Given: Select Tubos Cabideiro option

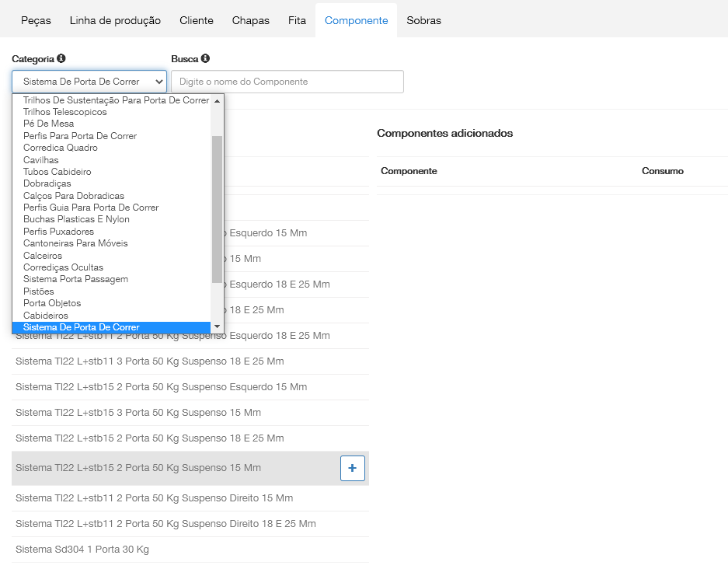Looking at the screenshot, I should (x=57, y=172).
